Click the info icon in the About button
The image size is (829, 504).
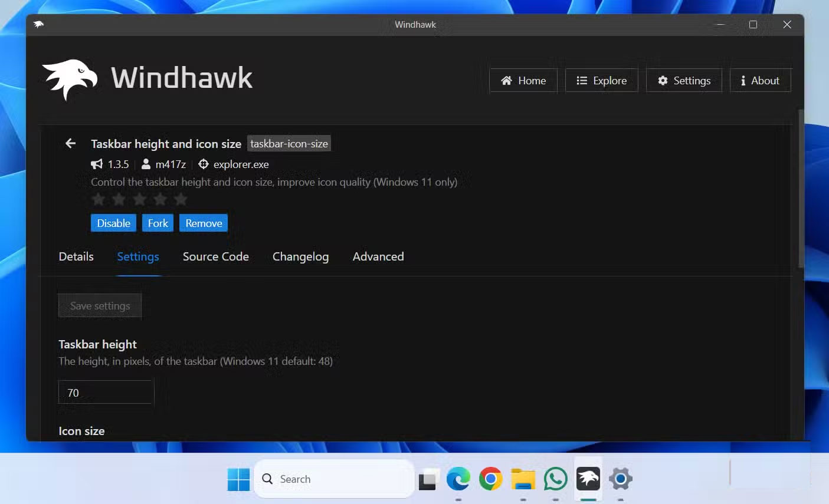tap(743, 80)
